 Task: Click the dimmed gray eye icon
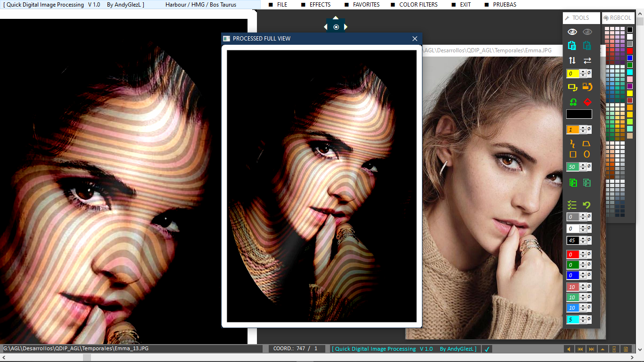coord(587,32)
